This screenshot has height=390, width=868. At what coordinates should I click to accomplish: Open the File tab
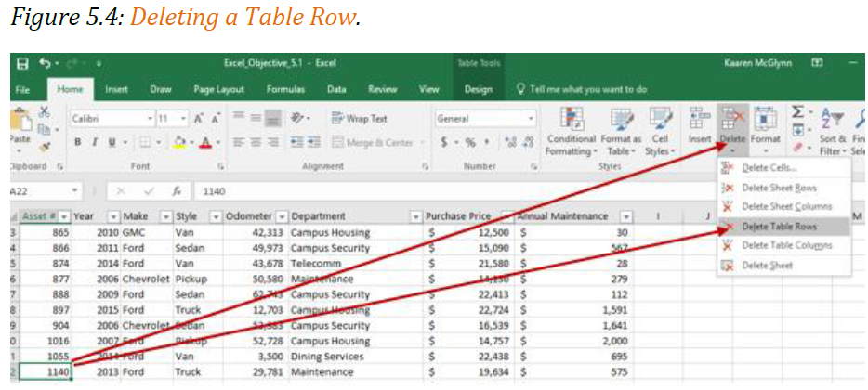point(22,89)
